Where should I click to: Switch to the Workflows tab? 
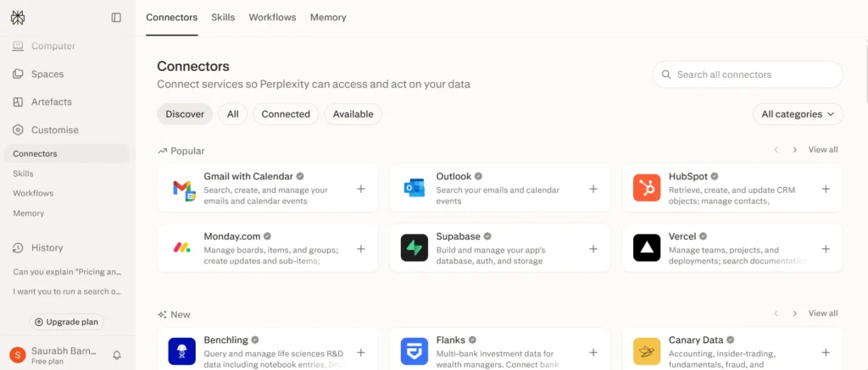point(272,17)
